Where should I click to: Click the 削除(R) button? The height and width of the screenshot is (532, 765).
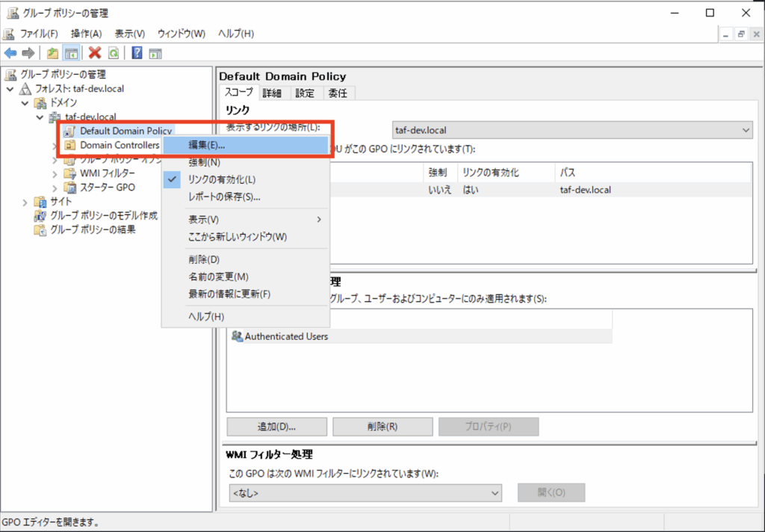click(x=382, y=427)
